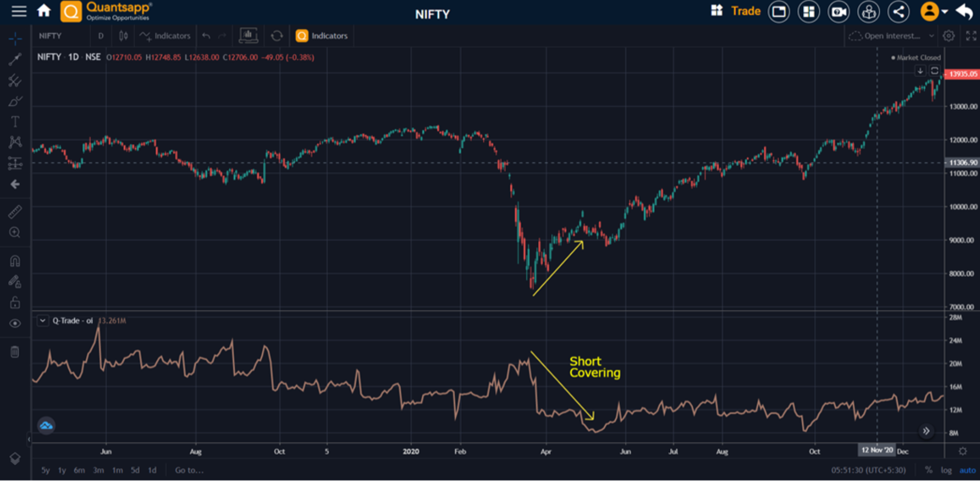Click the share icon in header
This screenshot has width=980, height=482.
(x=899, y=11)
